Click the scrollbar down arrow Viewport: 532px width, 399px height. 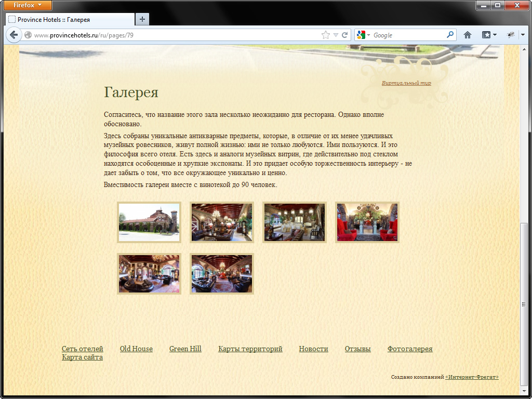[x=524, y=390]
